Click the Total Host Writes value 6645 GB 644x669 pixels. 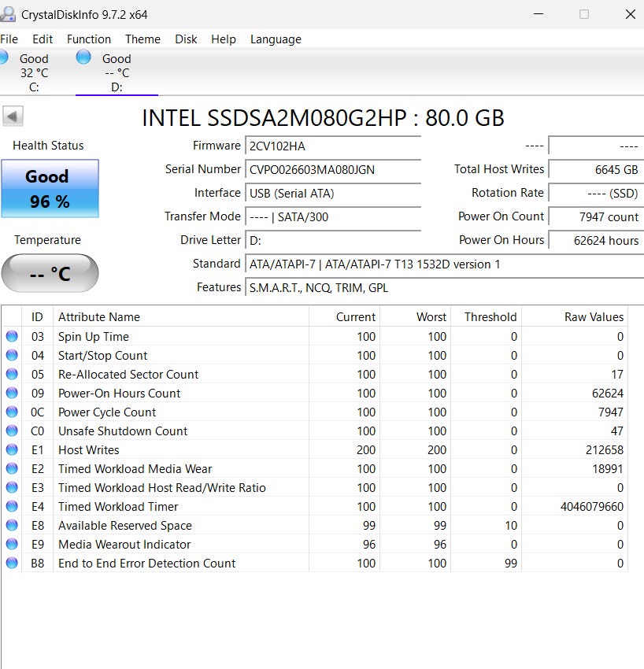pos(596,169)
